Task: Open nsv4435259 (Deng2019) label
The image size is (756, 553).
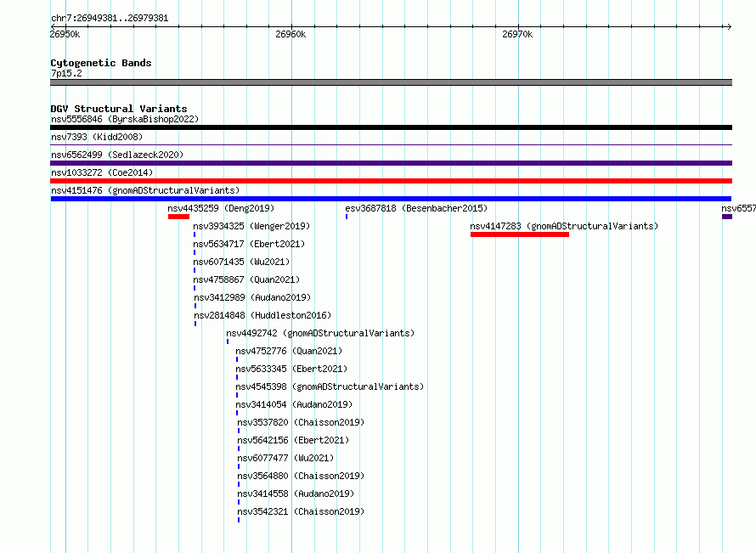Action: pyautogui.click(x=221, y=208)
